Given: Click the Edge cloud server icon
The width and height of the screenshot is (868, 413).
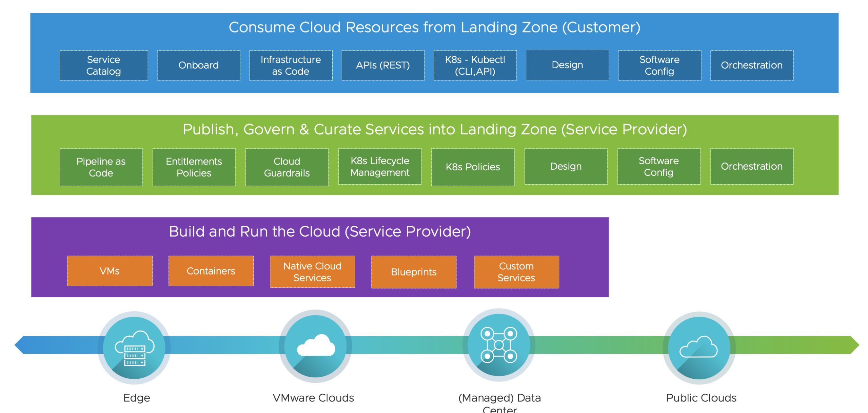Looking at the screenshot, I should point(134,348).
